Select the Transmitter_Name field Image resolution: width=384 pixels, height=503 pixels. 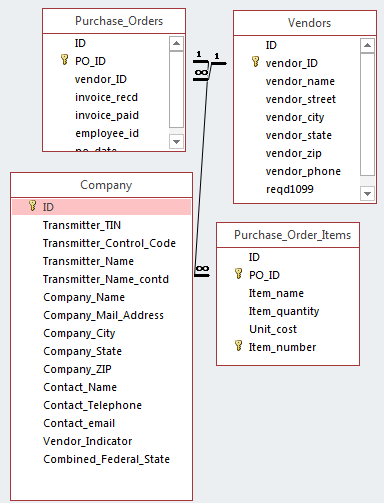pyautogui.click(x=88, y=261)
